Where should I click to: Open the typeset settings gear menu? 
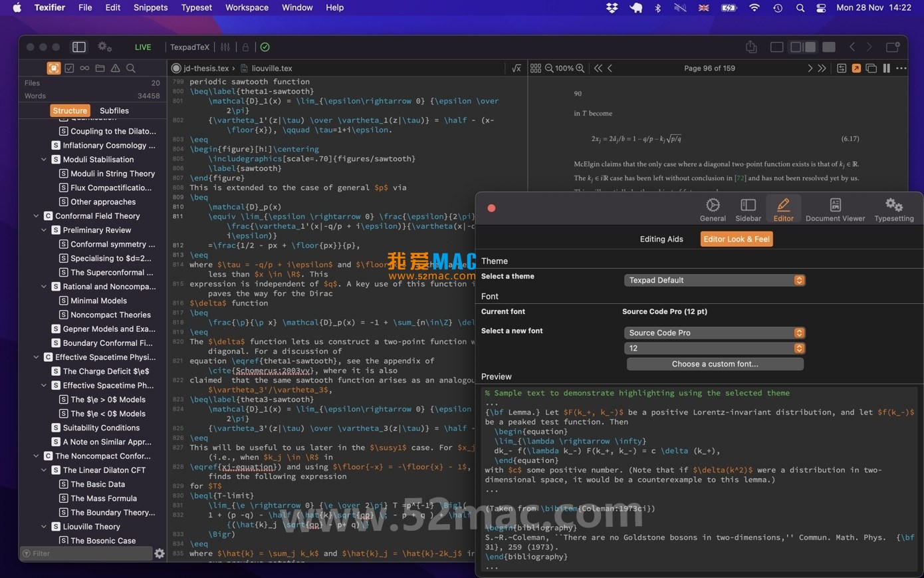pos(104,47)
